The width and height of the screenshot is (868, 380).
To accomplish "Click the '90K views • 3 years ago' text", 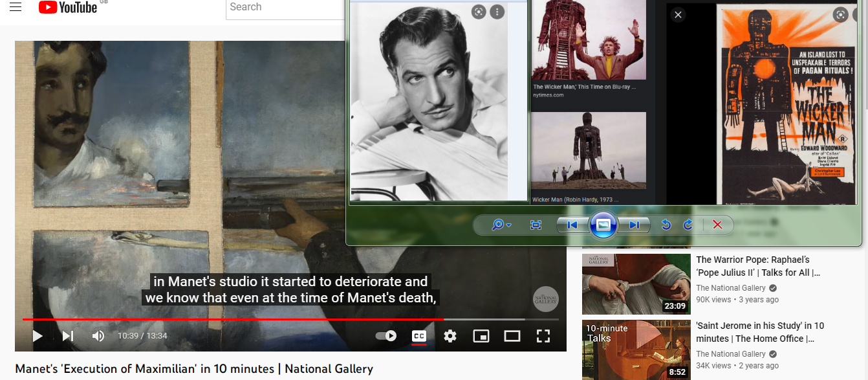I will coord(737,300).
